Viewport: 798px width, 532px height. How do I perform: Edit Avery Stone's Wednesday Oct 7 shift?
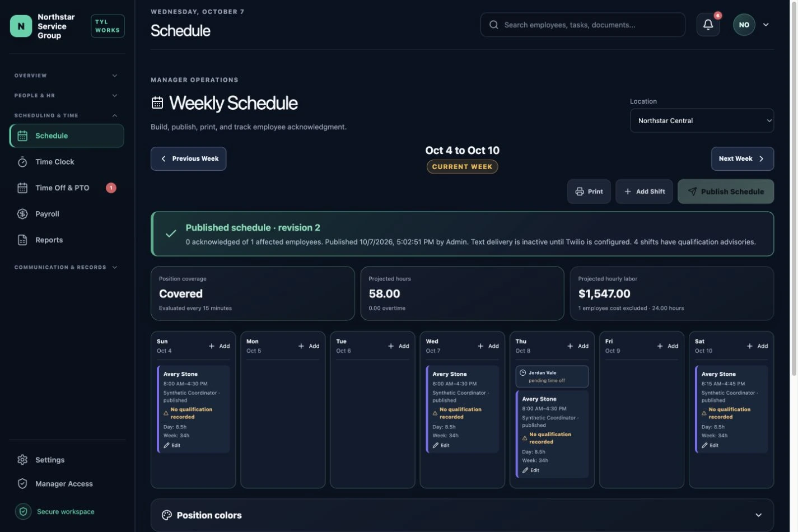(441, 445)
